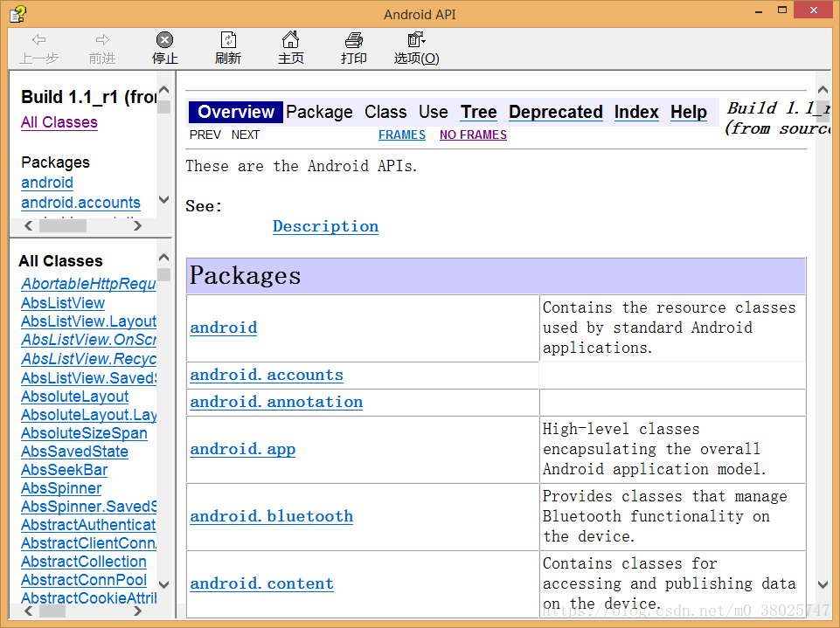Click up arrow of packages frame scrollbar
Viewport: 840px width, 628px height.
click(x=164, y=90)
